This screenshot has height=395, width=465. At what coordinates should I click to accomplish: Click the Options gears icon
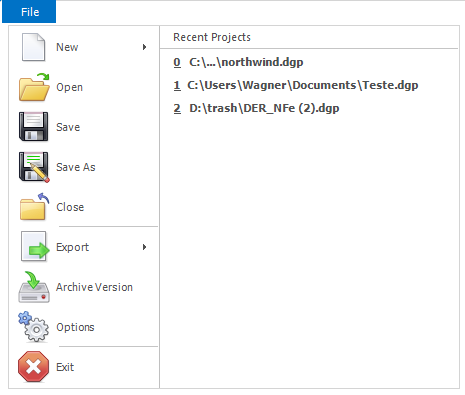coord(33,327)
